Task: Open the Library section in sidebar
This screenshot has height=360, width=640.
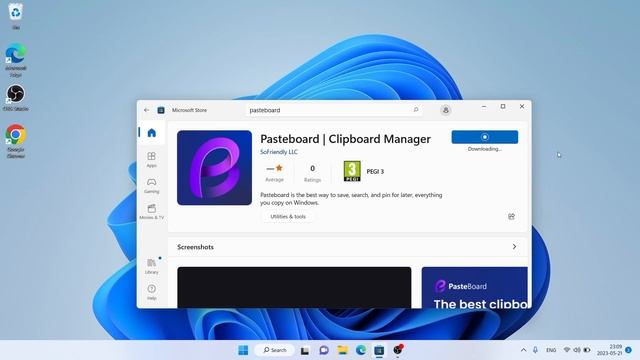Action: pyautogui.click(x=151, y=266)
